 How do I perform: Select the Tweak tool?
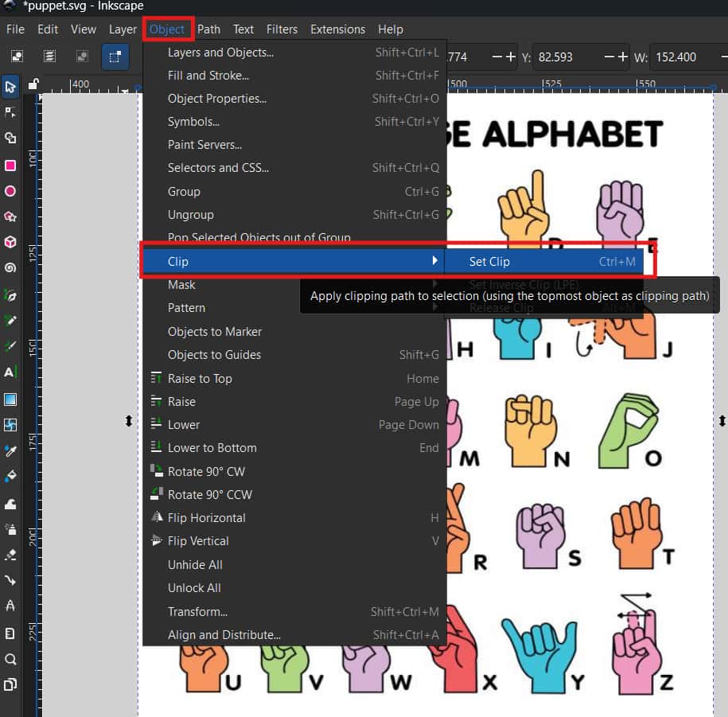10,504
